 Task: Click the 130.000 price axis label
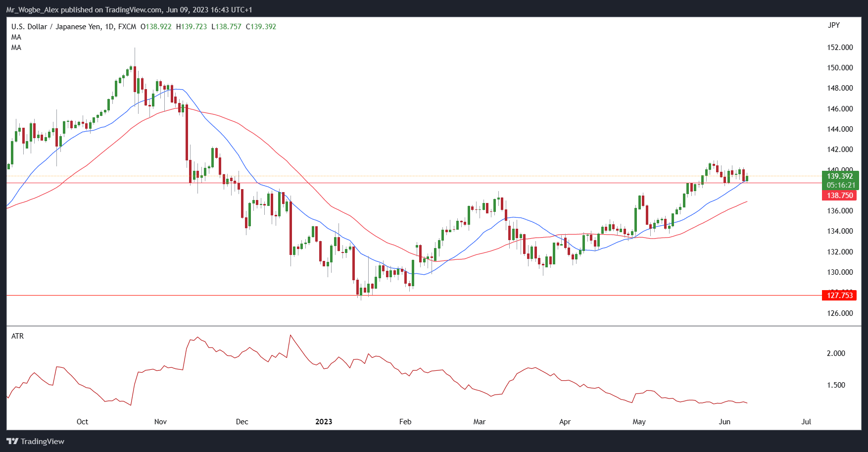[x=840, y=272]
